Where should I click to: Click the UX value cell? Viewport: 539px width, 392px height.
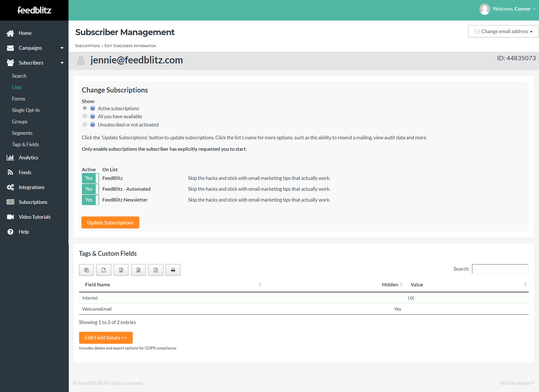411,298
